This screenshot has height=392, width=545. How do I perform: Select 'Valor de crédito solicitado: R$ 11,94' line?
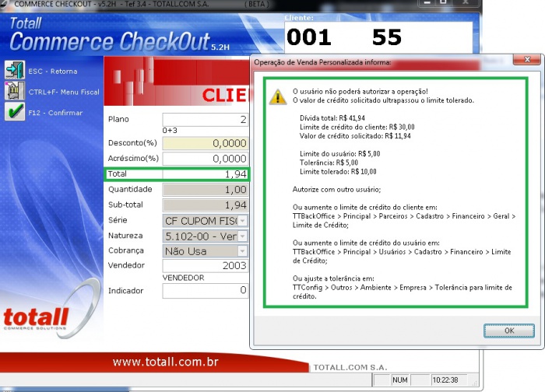355,136
